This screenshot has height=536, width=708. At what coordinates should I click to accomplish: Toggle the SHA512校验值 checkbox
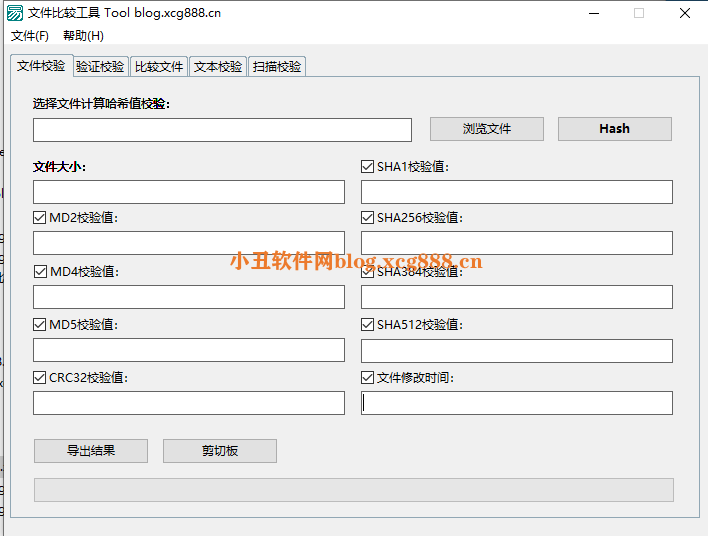[368, 324]
